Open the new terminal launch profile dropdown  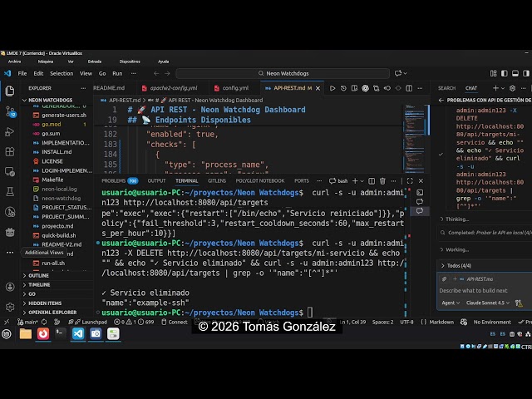point(362,181)
